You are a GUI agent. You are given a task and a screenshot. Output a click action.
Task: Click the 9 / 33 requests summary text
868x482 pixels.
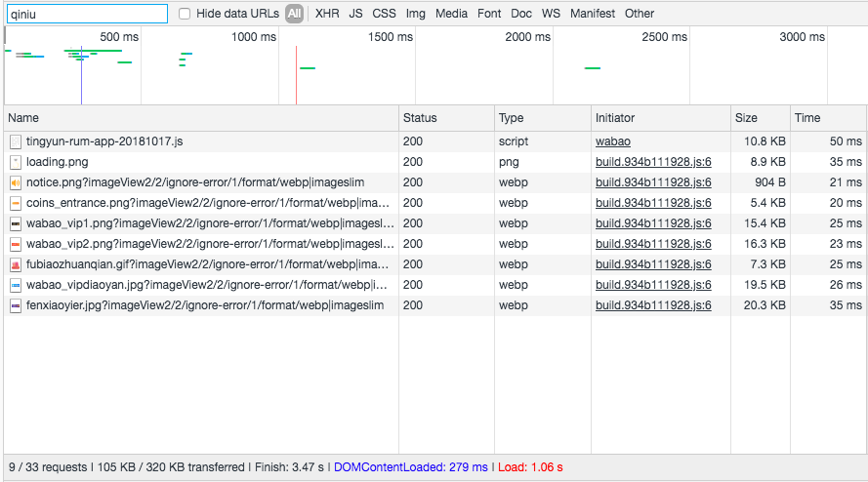(x=48, y=467)
